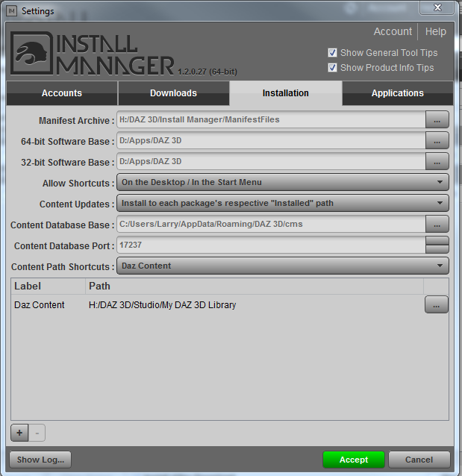Browse for the Manifest Archive folder
Screen dimensions: 462x476
(437, 119)
